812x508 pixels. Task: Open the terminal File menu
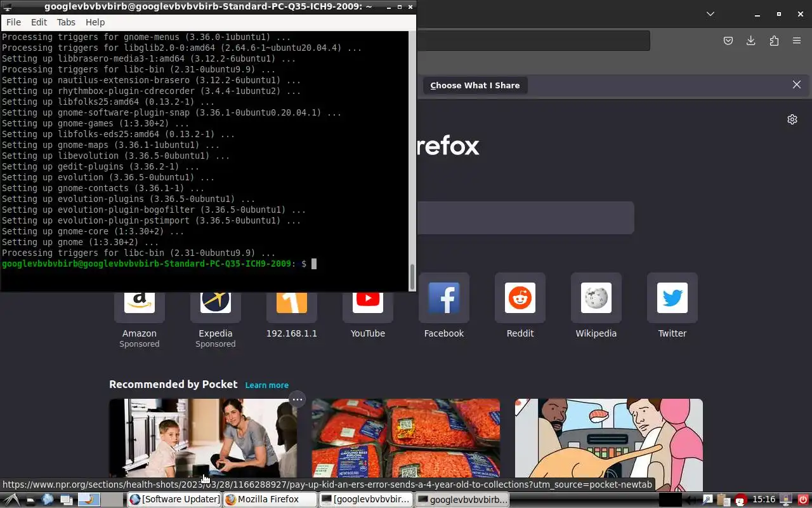13,22
